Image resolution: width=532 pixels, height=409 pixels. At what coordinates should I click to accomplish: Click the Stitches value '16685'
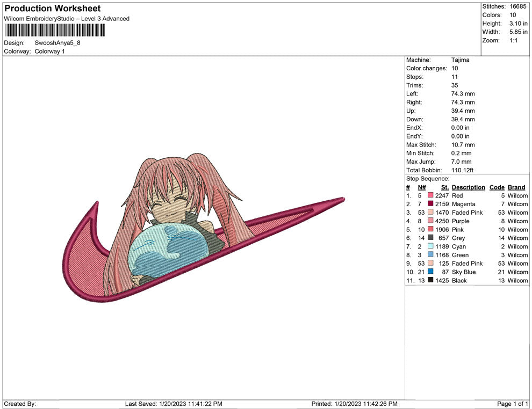coord(517,6)
